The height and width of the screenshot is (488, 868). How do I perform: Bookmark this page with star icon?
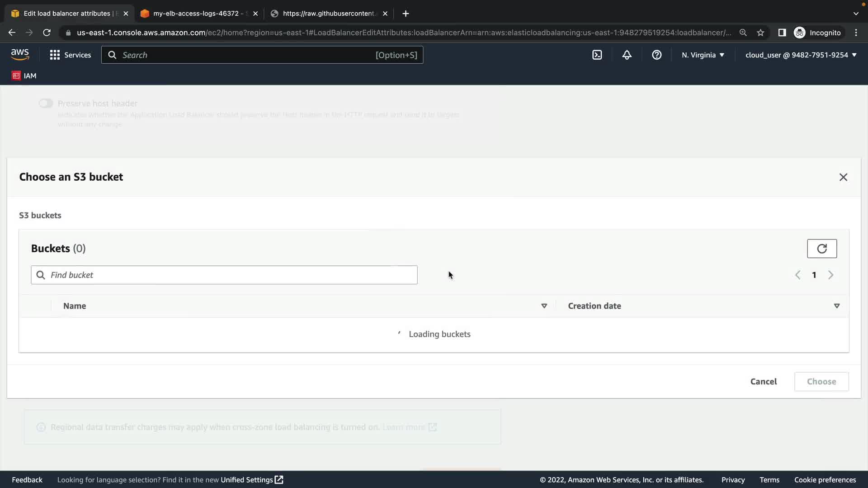760,33
